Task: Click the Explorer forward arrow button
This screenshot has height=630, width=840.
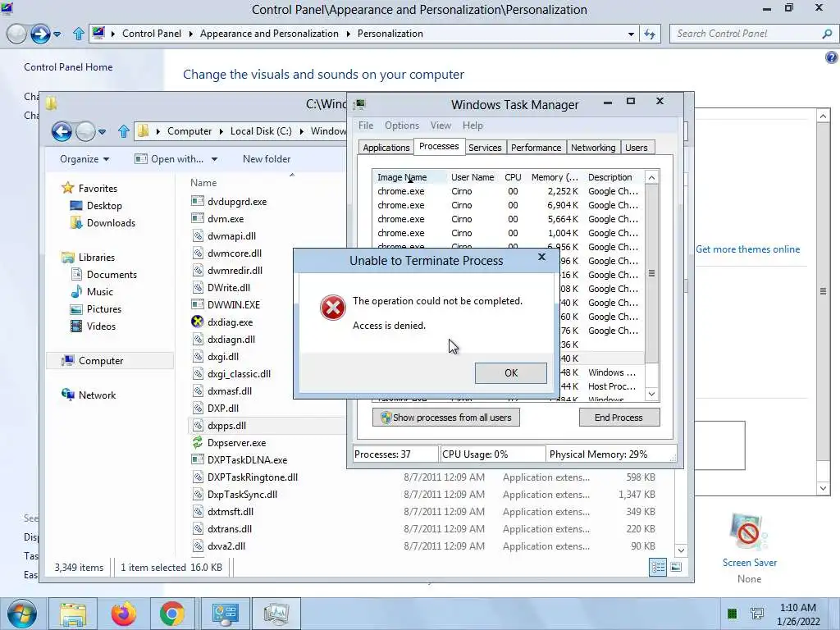Action: (85, 131)
